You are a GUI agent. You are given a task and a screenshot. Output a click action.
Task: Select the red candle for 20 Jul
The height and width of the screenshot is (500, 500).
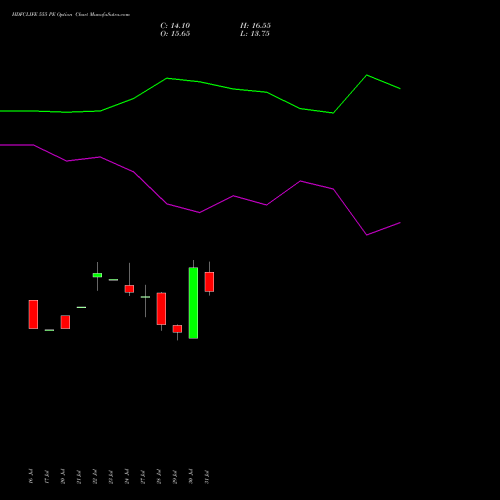point(65,322)
